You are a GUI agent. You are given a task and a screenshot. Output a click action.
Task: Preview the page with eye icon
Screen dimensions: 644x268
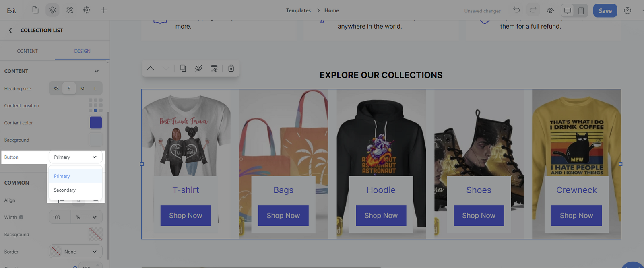tap(550, 11)
